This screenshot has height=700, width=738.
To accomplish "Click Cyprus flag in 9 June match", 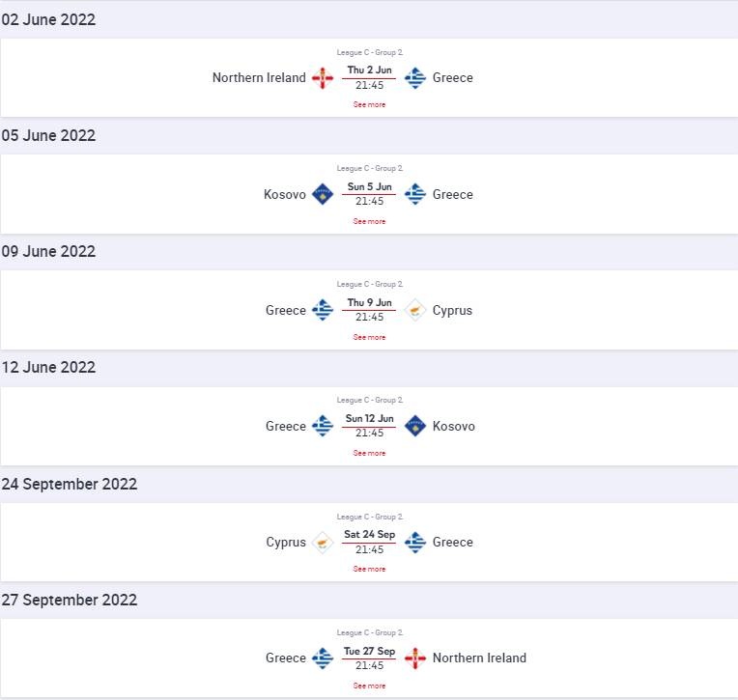I will tap(415, 310).
